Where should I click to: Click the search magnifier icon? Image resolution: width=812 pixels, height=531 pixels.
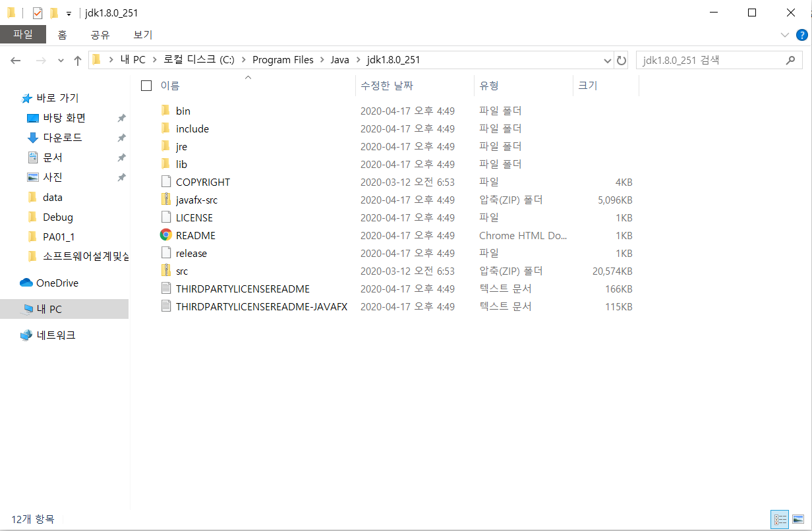[790, 60]
